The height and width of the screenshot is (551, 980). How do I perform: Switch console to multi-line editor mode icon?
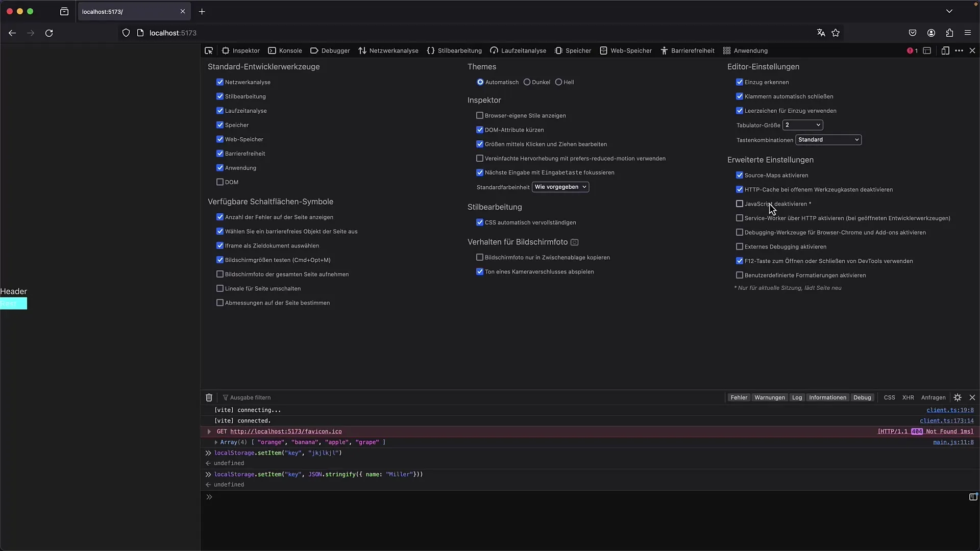[973, 497]
